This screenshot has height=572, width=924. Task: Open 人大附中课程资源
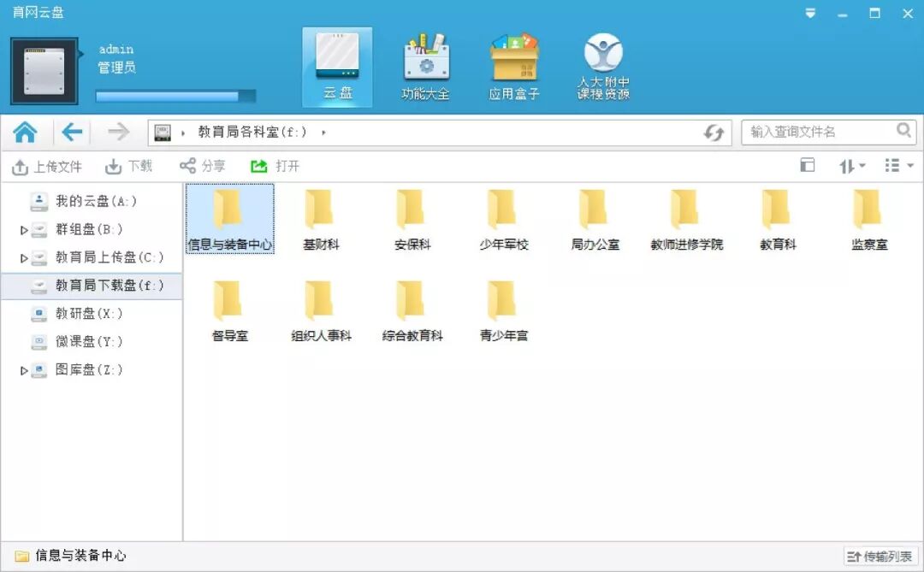click(603, 64)
